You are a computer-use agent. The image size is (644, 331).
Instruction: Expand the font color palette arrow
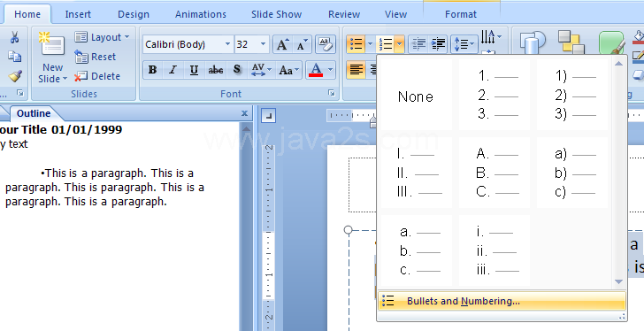point(331,70)
